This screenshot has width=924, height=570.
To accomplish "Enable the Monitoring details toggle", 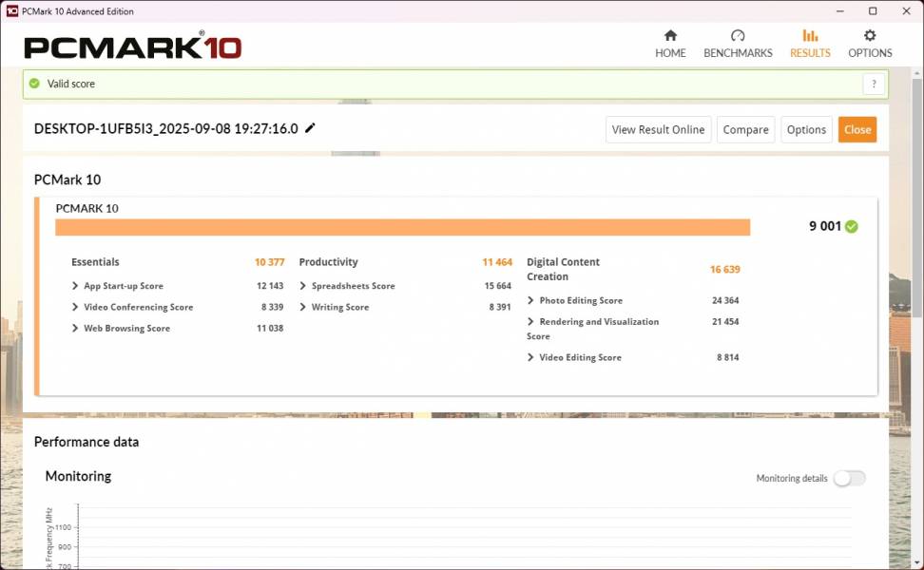I will point(849,478).
